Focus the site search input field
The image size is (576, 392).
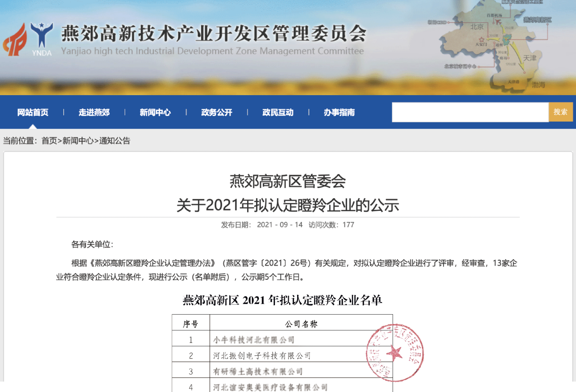pos(470,112)
